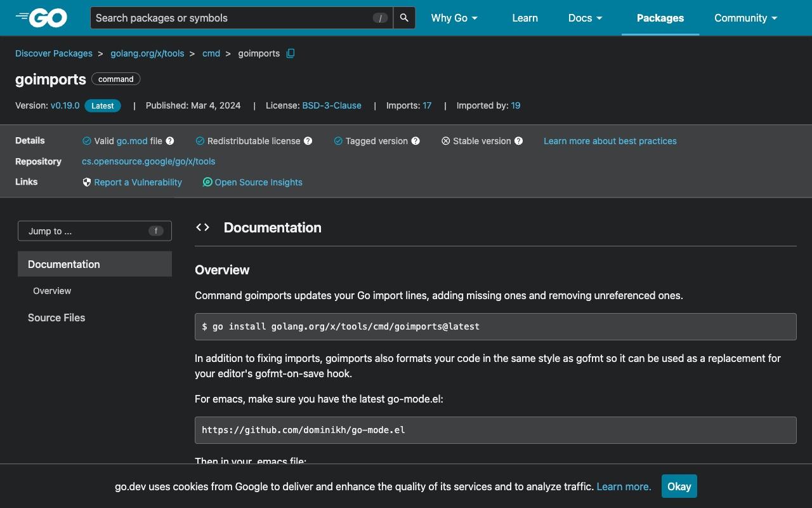Click the help icon next to Tagged version
Viewport: 812px width, 508px height.
[416, 141]
